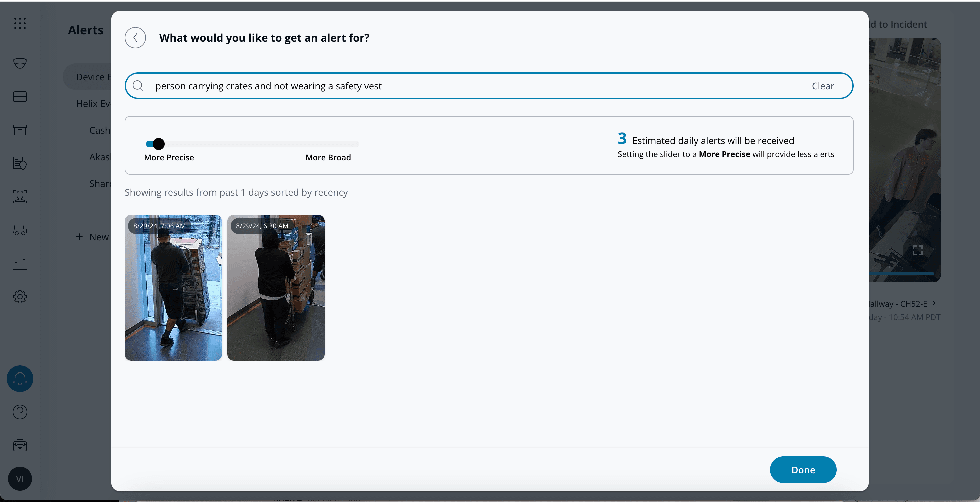Click the Done button

tap(803, 469)
